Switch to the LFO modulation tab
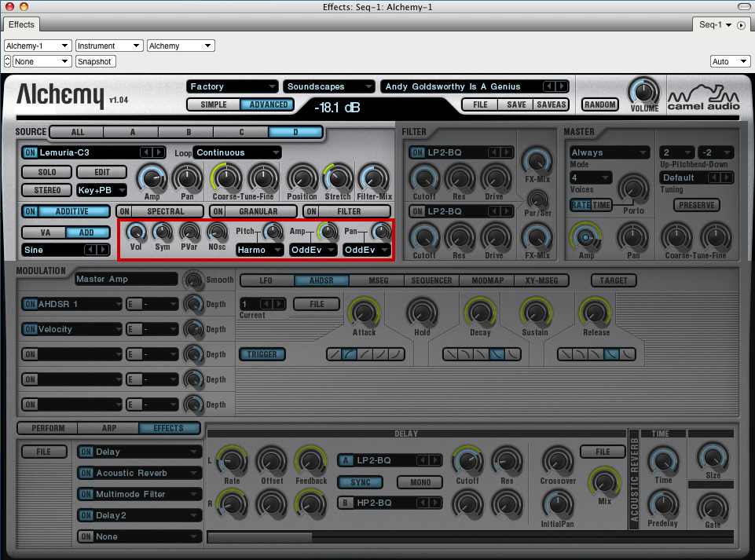Screen dimensions: 755x560 [266, 280]
